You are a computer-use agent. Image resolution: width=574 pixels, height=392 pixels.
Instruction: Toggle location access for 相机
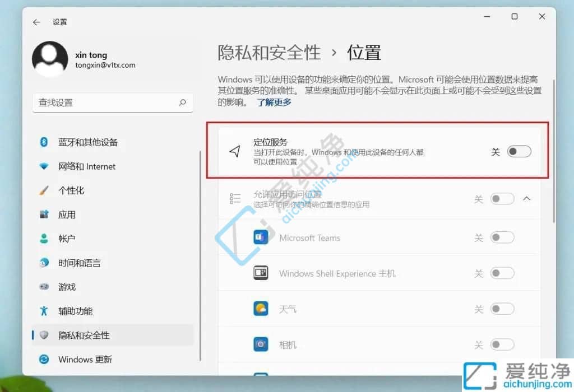click(502, 344)
